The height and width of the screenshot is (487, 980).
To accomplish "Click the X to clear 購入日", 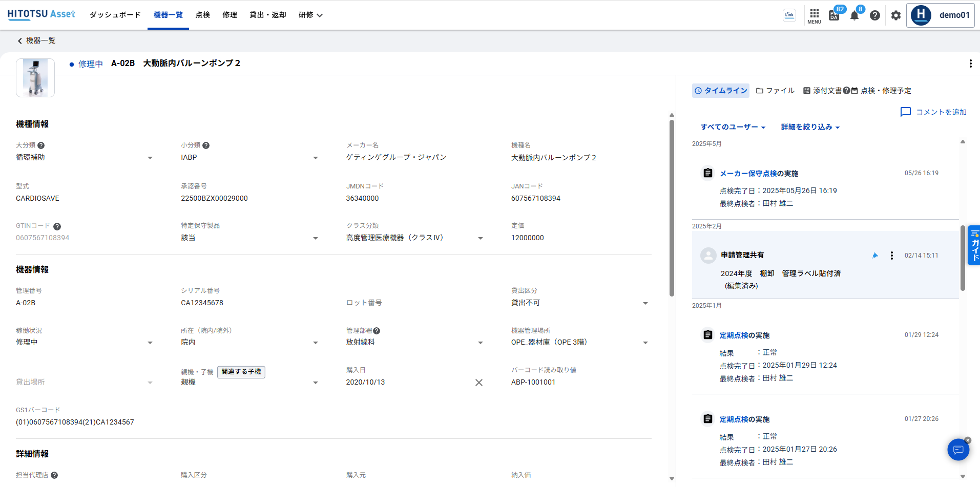I will [x=479, y=382].
